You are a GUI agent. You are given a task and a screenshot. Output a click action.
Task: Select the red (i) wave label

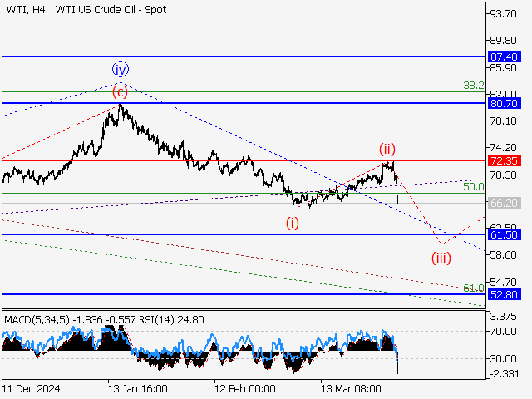click(x=293, y=222)
